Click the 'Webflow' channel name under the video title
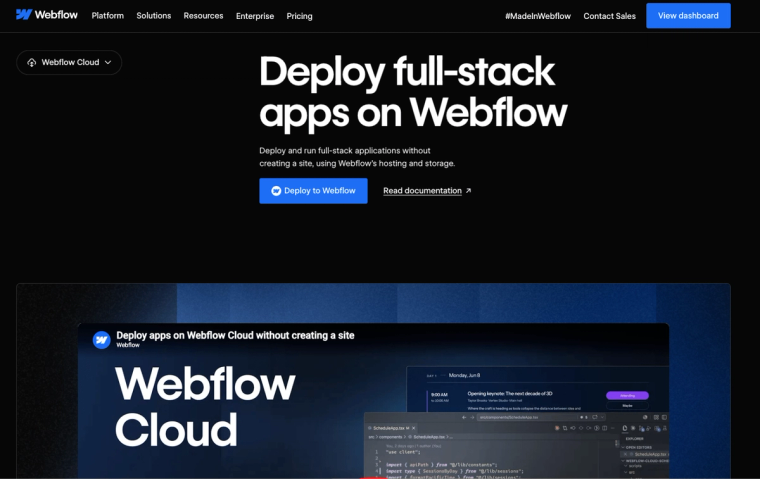760x479 pixels. (128, 345)
